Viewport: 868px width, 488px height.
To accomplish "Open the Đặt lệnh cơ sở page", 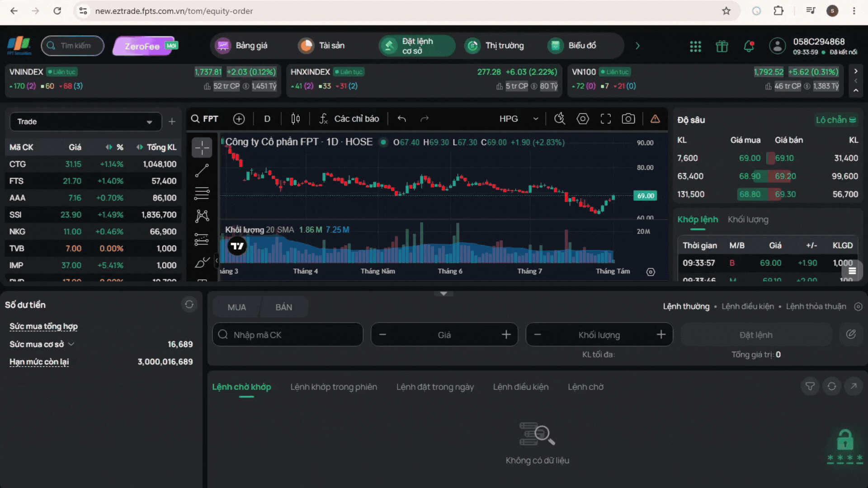I will tap(417, 46).
